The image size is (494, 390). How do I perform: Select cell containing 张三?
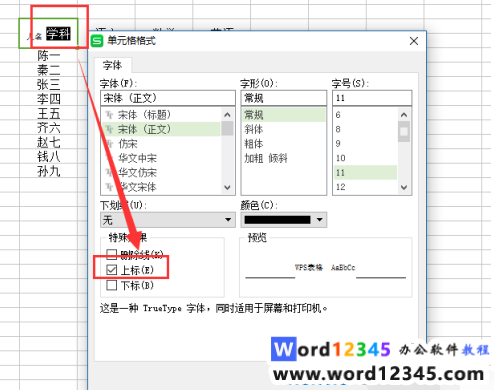49,85
